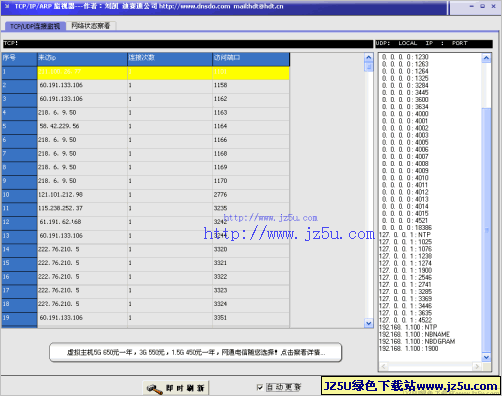Select row 2 IP 60.191.133.106
502x396 pixels.
click(x=82, y=86)
